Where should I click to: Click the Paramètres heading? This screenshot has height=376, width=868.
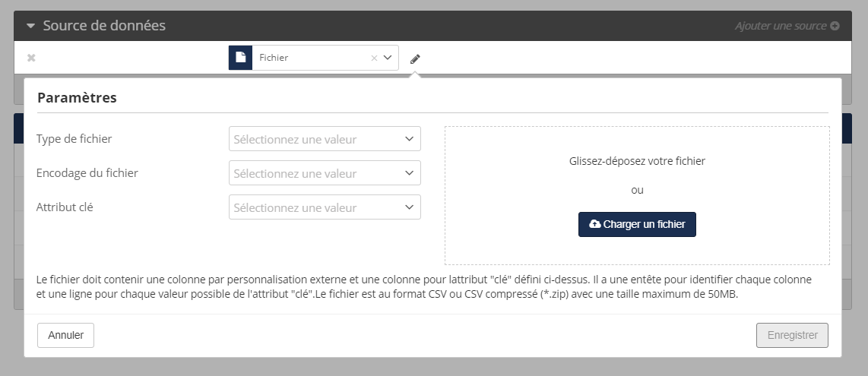point(77,97)
